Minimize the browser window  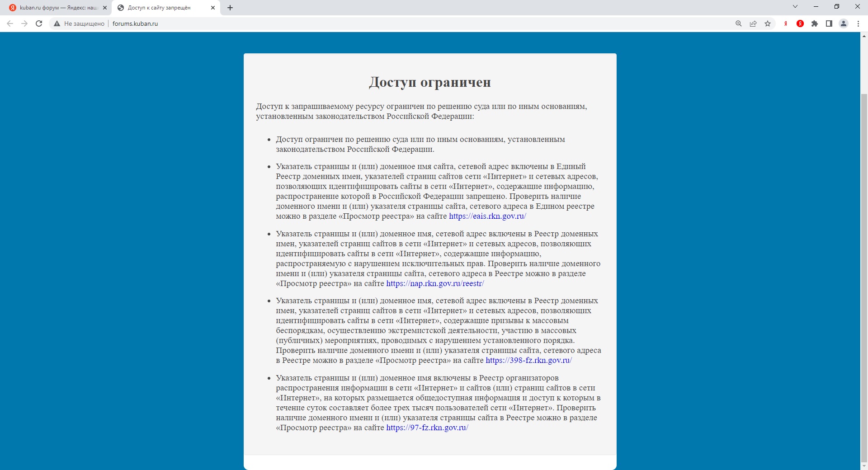tap(816, 6)
